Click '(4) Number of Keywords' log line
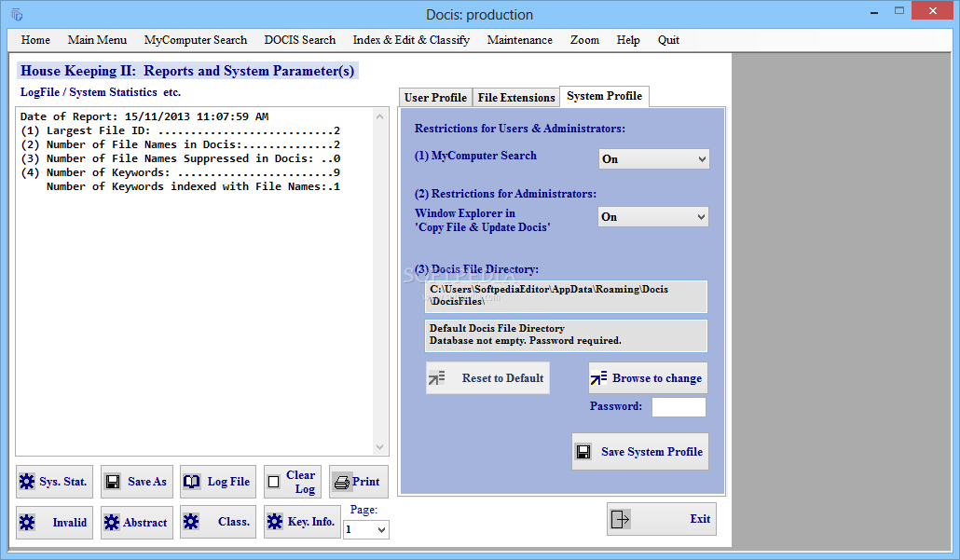Screen dimensions: 960x560 point(180,172)
